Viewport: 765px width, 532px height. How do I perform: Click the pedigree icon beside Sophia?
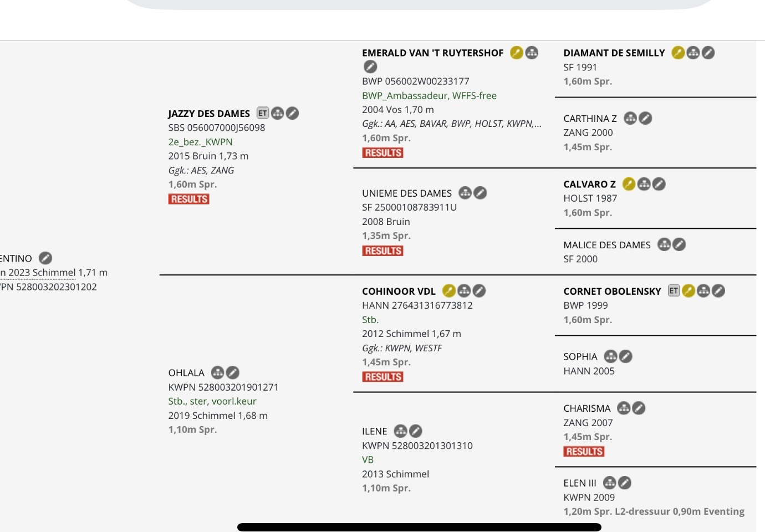(610, 356)
